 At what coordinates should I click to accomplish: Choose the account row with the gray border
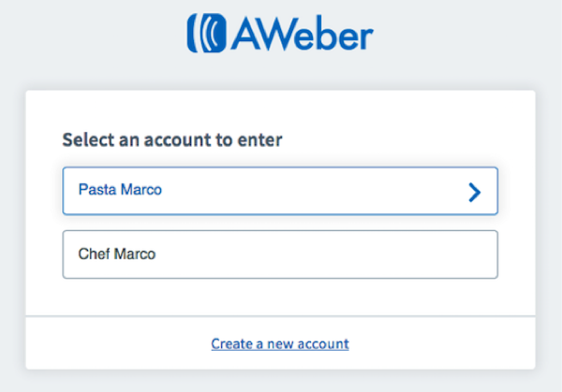(280, 254)
